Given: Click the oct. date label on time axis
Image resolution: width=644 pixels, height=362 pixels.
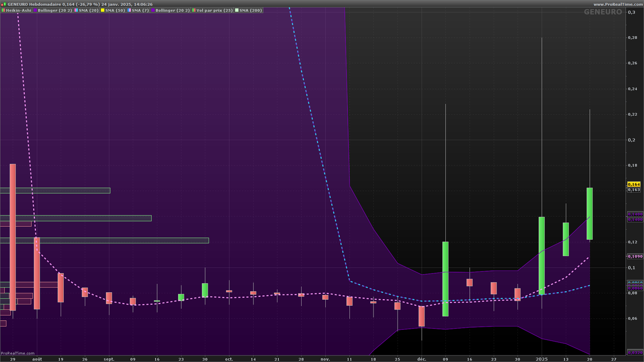Looking at the screenshot, I should coord(229,359).
